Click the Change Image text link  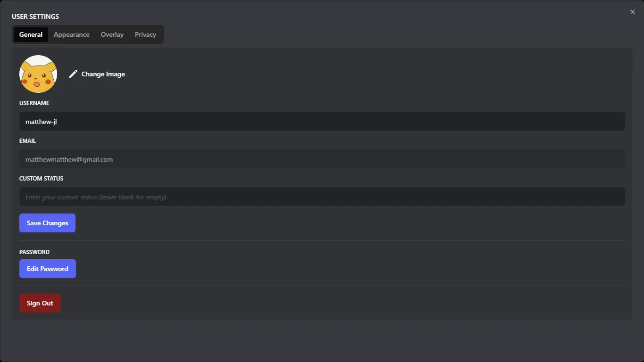coord(103,74)
